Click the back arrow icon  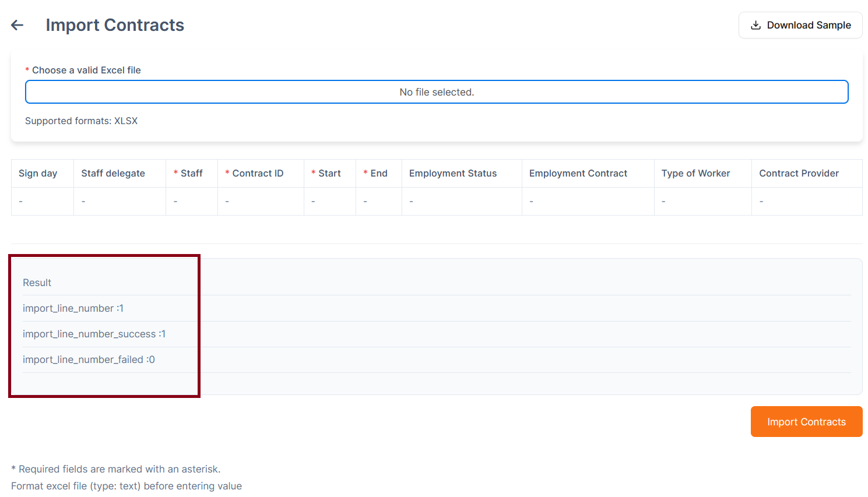pos(17,25)
